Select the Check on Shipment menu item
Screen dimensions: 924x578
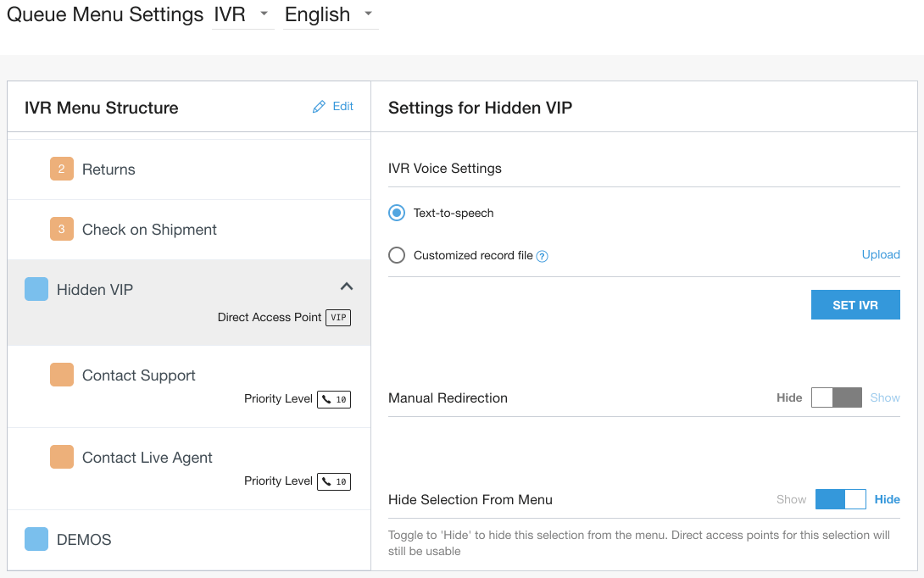149,230
